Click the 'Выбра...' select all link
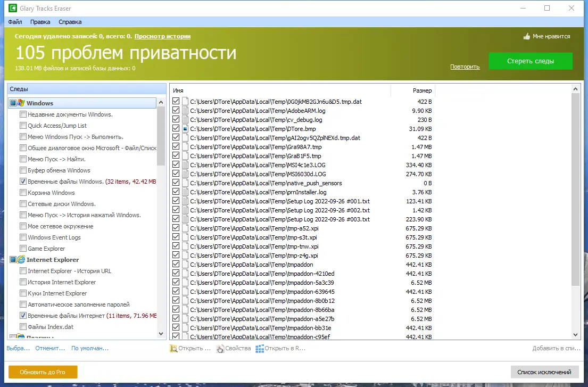The image size is (588, 387). tap(18, 348)
